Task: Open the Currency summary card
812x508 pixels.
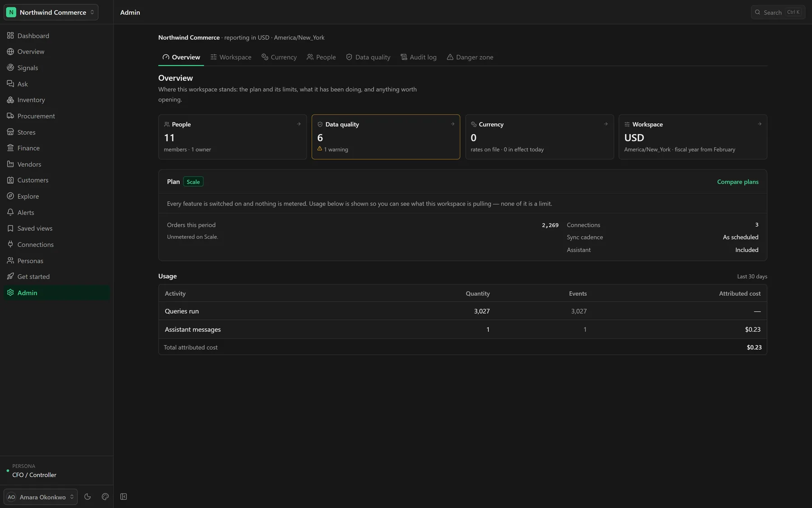Action: (540, 137)
